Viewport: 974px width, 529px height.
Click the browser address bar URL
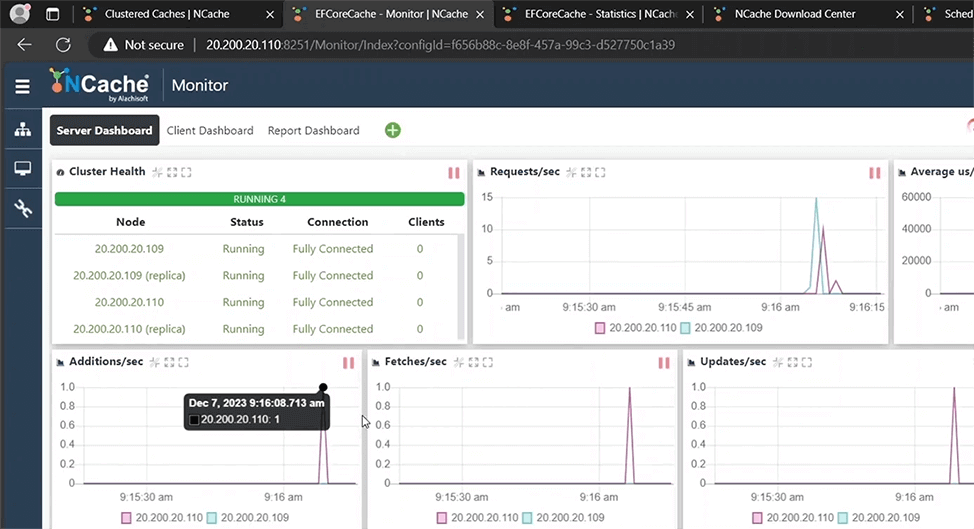[x=440, y=45]
